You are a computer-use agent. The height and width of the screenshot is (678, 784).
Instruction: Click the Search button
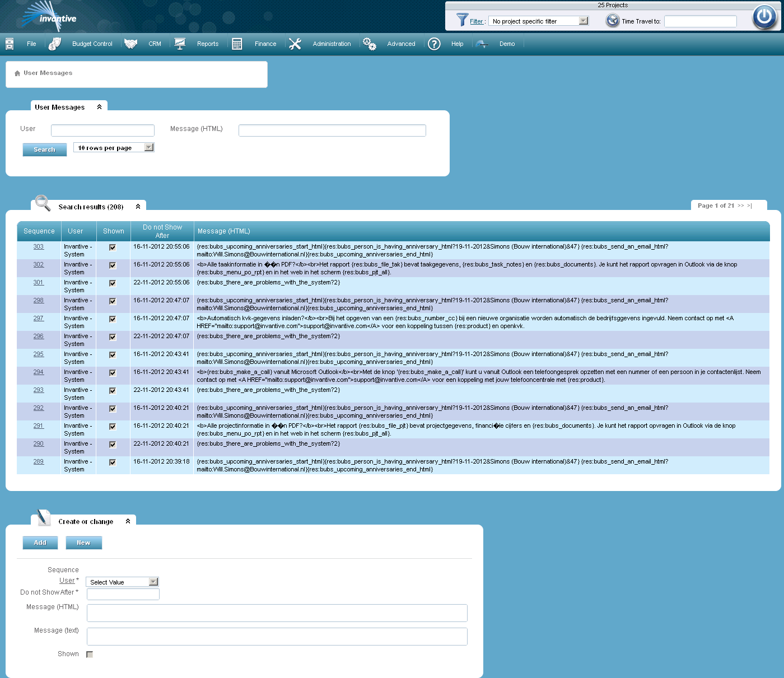click(44, 149)
